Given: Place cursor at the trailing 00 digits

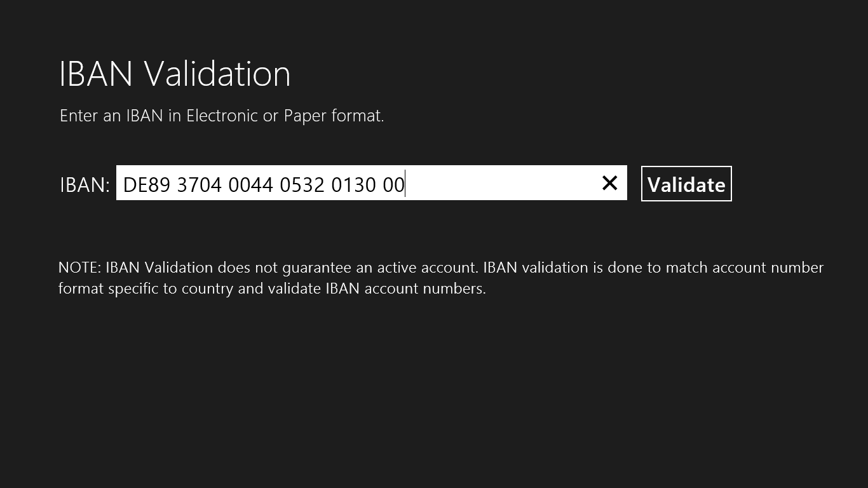Looking at the screenshot, I should pyautogui.click(x=393, y=185).
